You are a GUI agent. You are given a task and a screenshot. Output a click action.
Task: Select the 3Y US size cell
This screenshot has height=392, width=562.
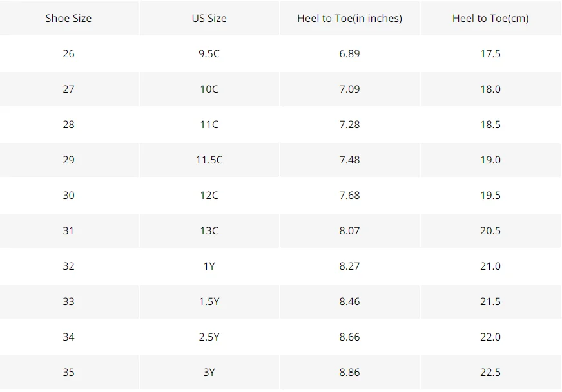tap(209, 372)
